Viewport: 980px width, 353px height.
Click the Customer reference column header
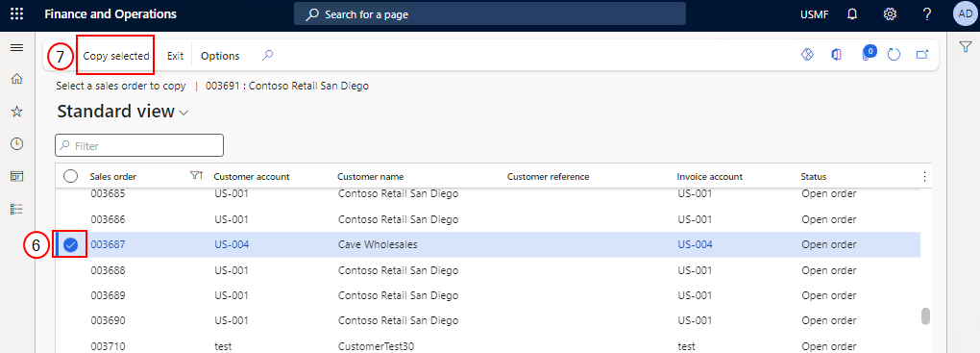coord(548,177)
